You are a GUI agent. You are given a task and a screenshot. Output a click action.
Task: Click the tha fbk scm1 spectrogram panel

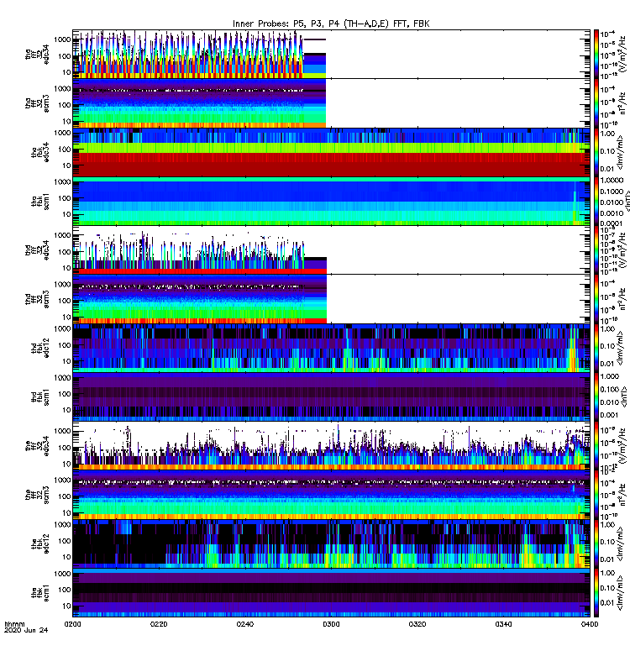click(331, 201)
